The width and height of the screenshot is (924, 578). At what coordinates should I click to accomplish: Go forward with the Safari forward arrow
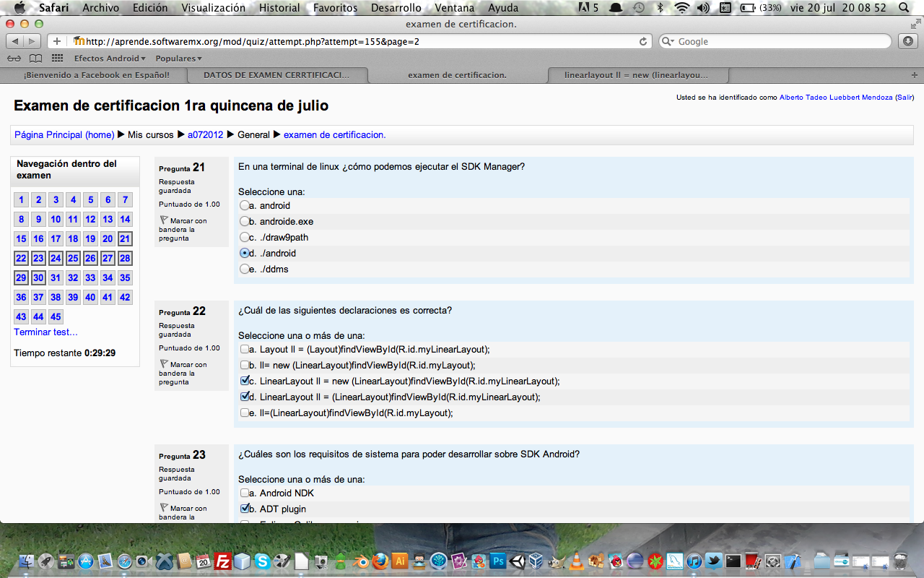(33, 41)
